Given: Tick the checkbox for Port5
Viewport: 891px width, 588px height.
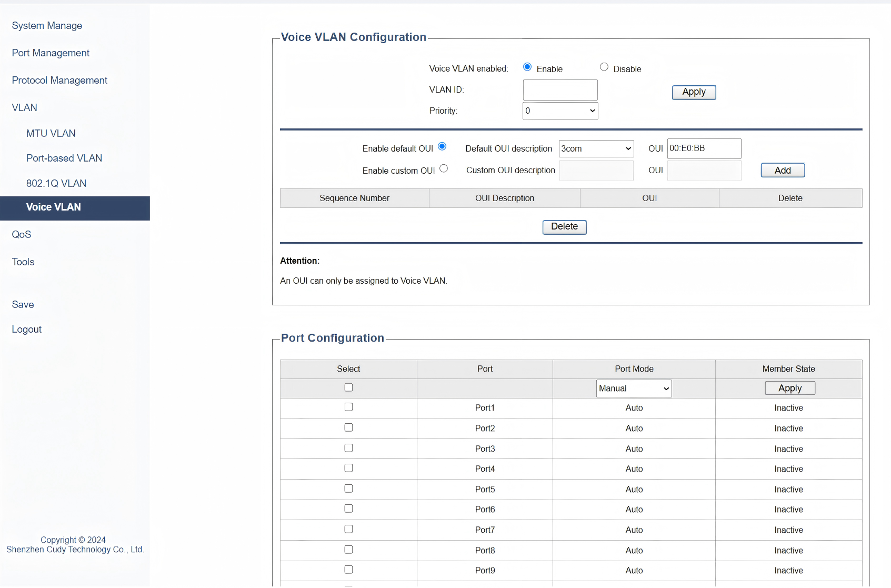Looking at the screenshot, I should coord(348,489).
